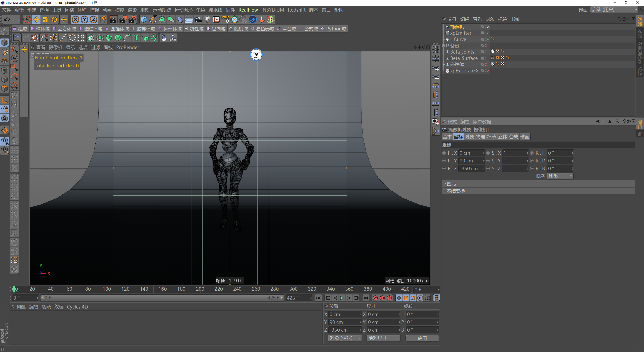
Task: Open the render settings clapperboard gear icon
Action: [133, 19]
